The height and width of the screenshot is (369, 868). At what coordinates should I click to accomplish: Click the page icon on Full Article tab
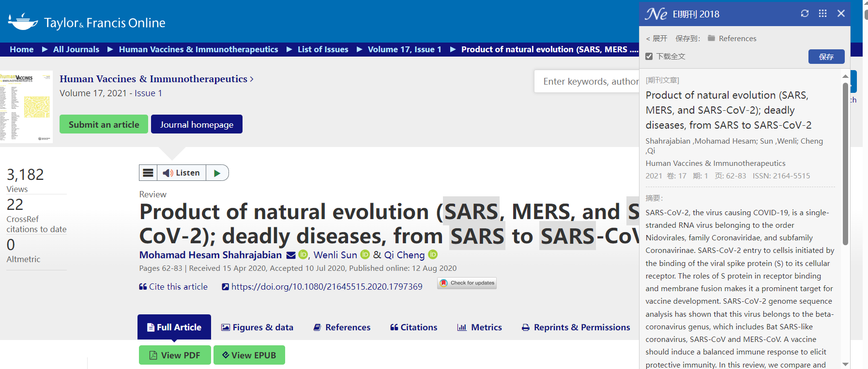(151, 327)
